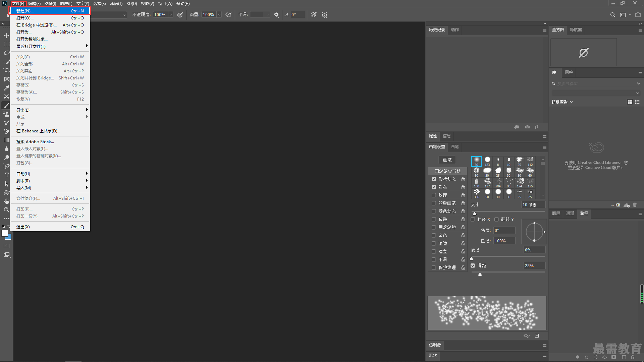Select 画笔笔尖形状 option
Screen dimensions: 644x362
(x=447, y=171)
